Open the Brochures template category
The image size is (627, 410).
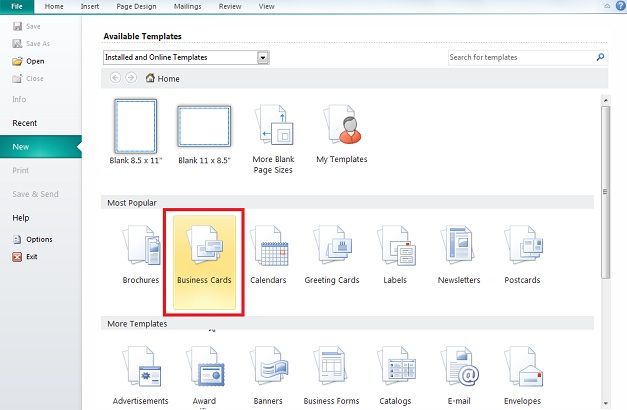[141, 254]
